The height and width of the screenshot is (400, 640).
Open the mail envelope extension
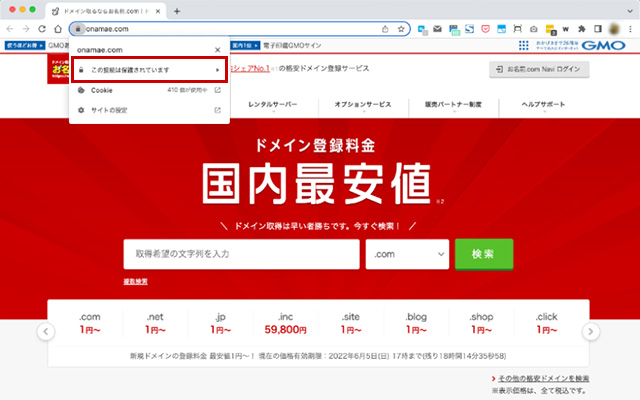coord(437,29)
